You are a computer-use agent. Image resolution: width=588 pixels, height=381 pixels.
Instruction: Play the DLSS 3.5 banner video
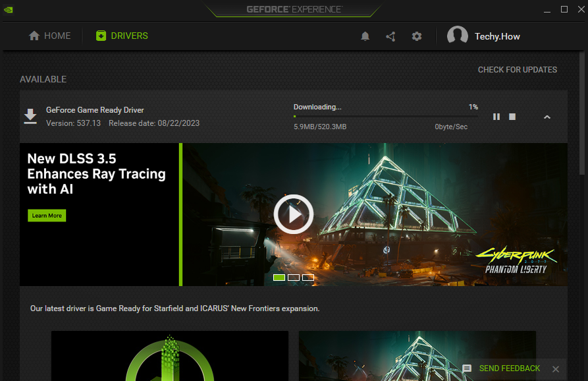(x=293, y=214)
